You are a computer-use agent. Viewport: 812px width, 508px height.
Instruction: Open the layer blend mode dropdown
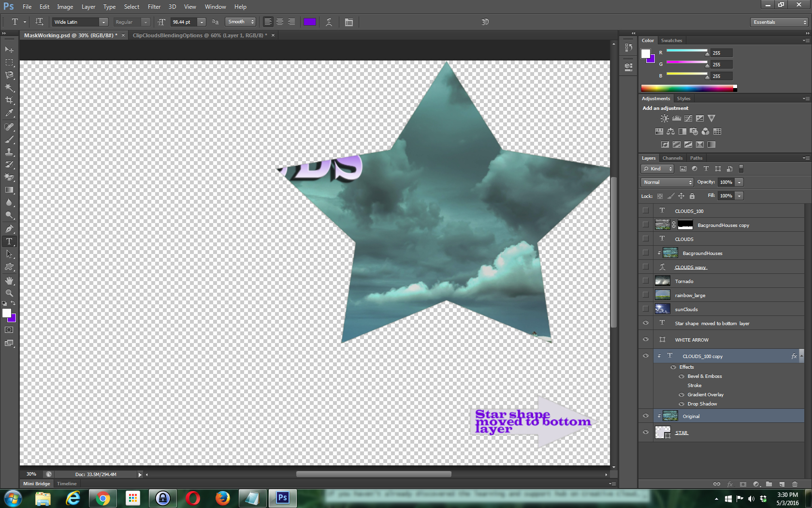pos(667,182)
